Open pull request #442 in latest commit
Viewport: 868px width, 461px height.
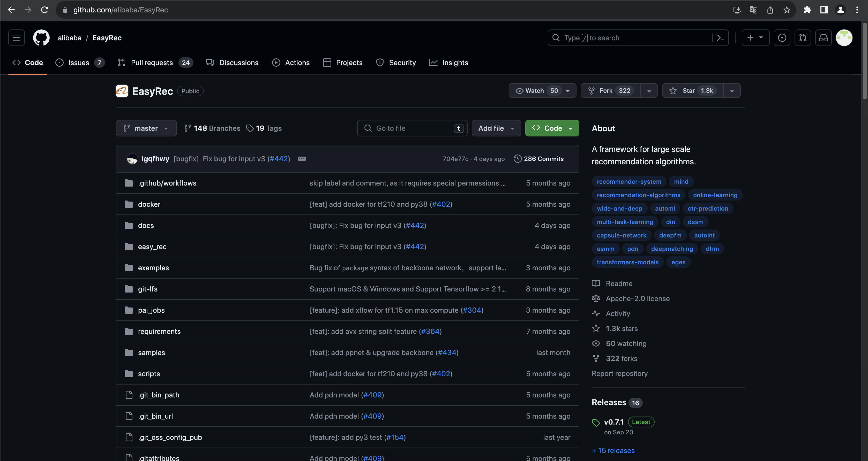click(279, 159)
